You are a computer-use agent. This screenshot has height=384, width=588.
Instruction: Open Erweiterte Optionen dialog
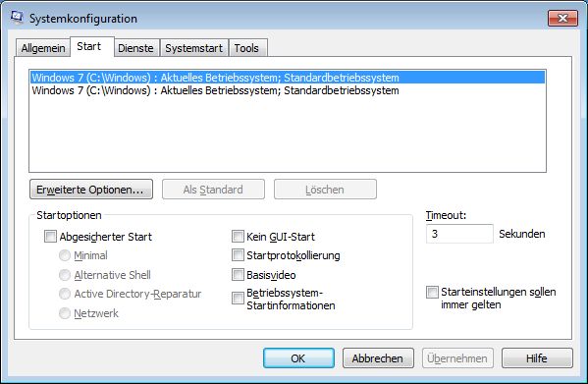pyautogui.click(x=91, y=190)
